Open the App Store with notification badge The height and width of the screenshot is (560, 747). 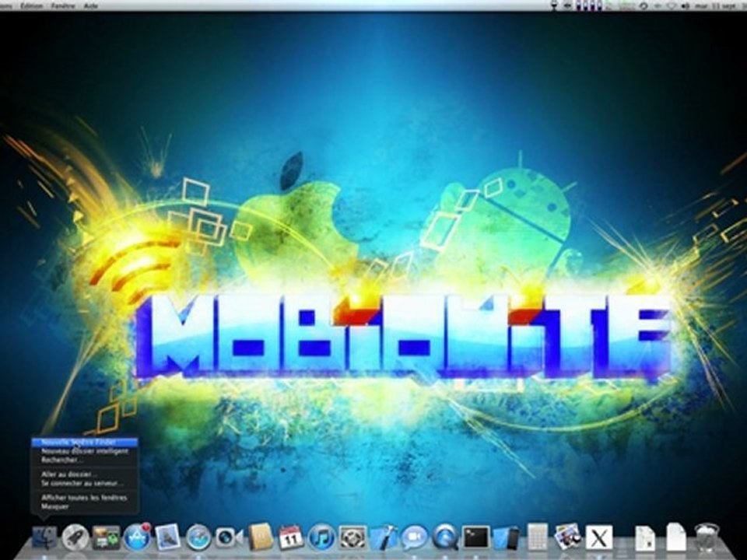(x=137, y=537)
